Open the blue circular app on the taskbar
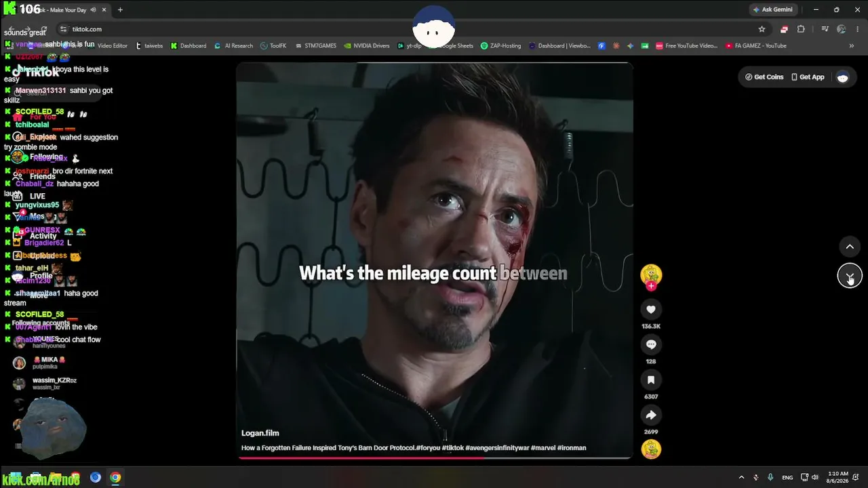Viewport: 868px width, 488px height. (96, 477)
